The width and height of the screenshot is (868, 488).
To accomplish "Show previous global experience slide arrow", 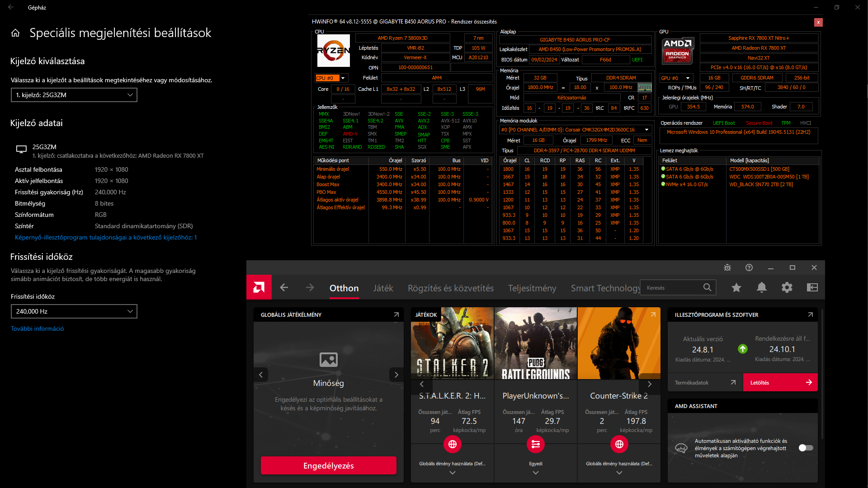I will tap(261, 375).
